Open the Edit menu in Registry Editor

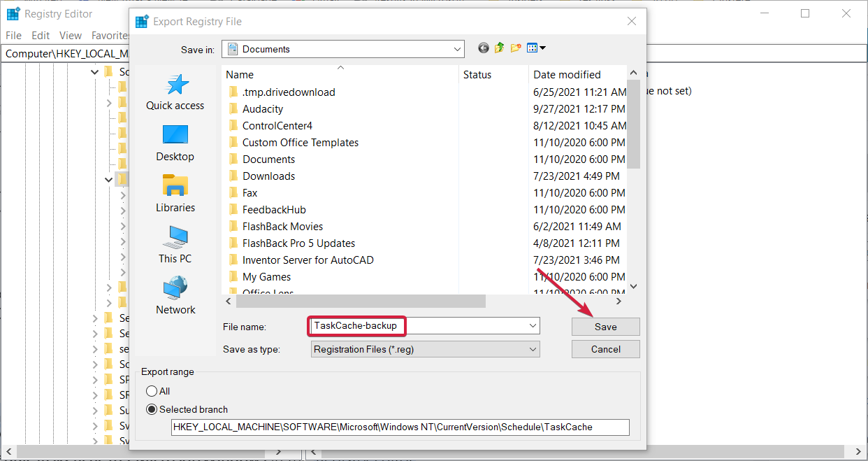pos(41,35)
